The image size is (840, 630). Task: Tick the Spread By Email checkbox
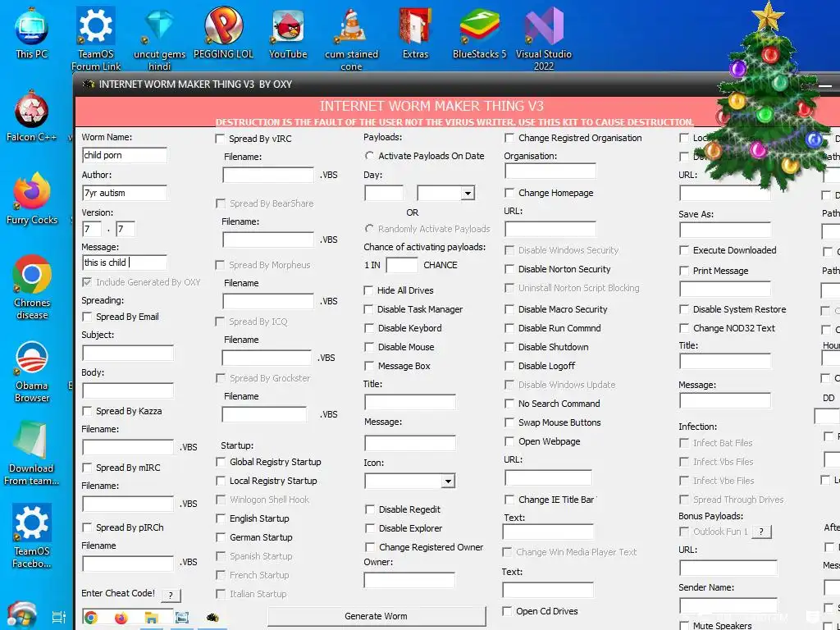click(87, 317)
